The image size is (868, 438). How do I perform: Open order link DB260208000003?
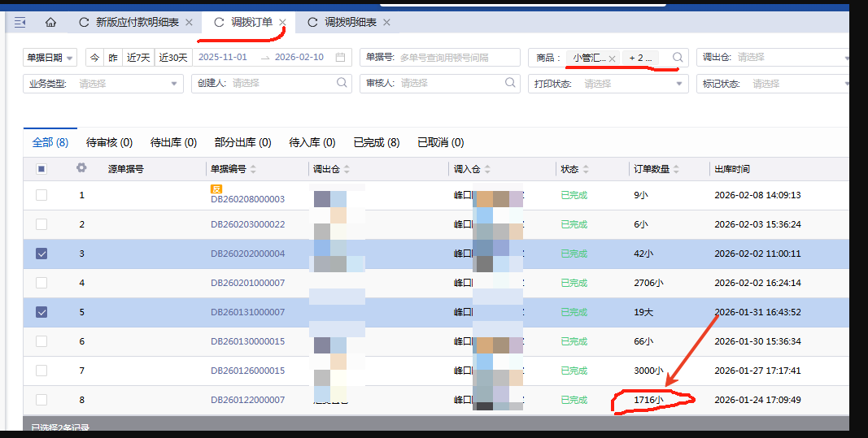(247, 199)
